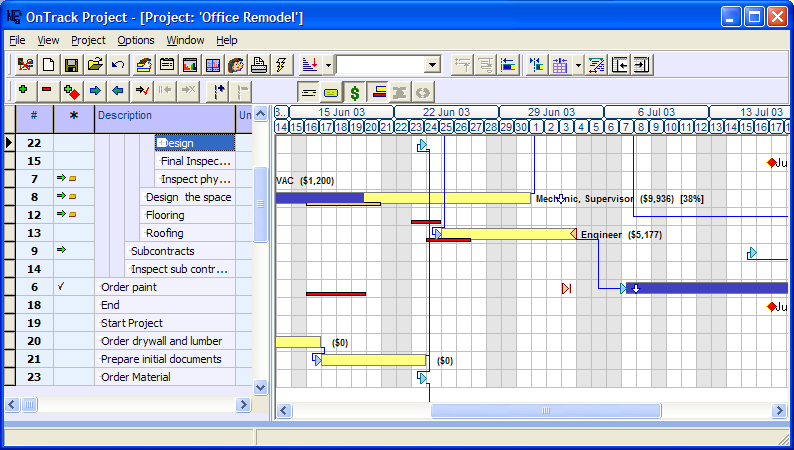Click the Gantt horizontal scrollbar thumb
Image resolution: width=794 pixels, height=450 pixels.
click(546, 411)
